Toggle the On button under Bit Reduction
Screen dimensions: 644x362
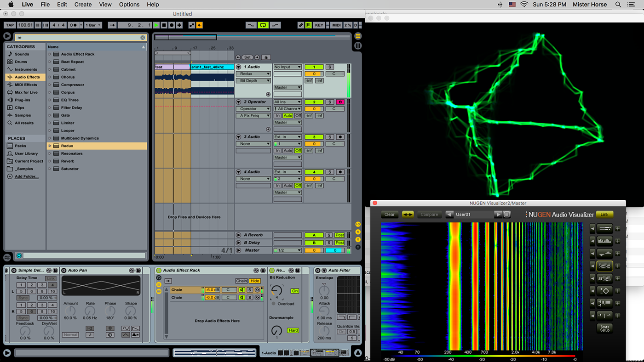(x=295, y=291)
